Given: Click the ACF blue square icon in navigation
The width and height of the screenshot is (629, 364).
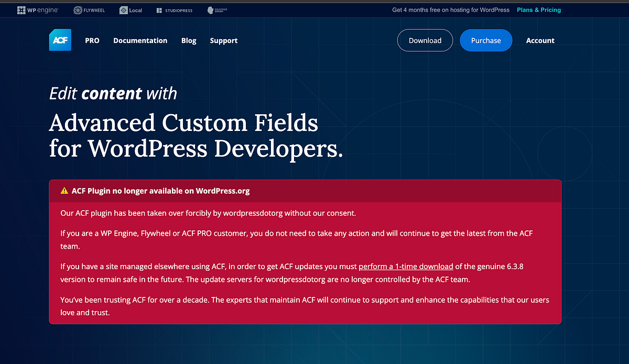Looking at the screenshot, I should click(60, 40).
